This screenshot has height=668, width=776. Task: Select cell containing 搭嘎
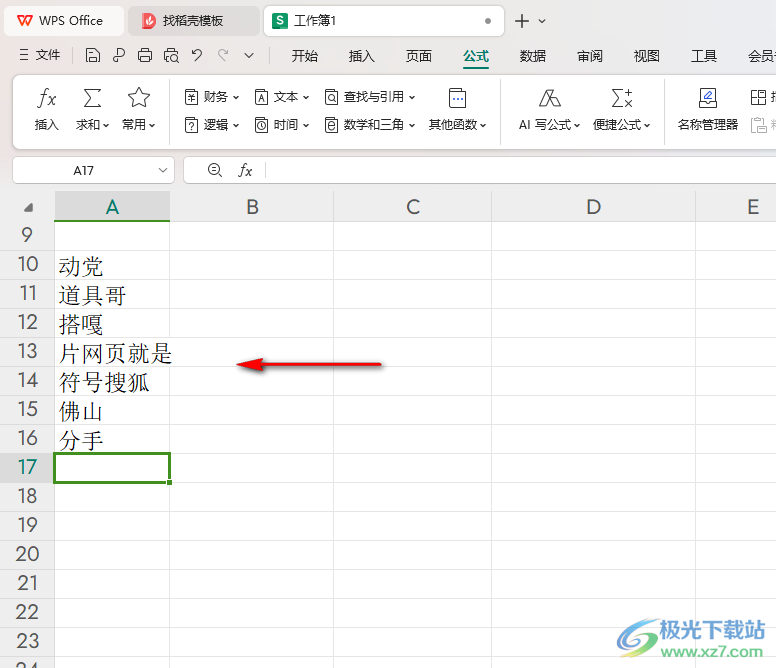coord(112,323)
